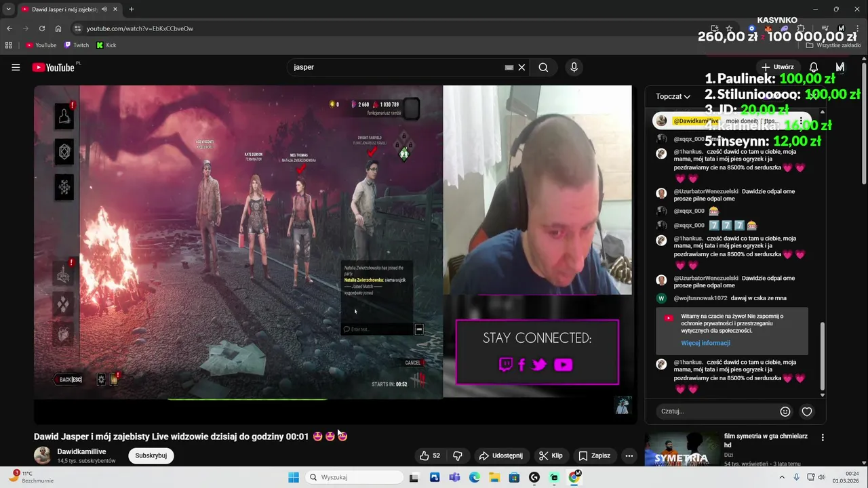The height and width of the screenshot is (488, 868).
Task: Reload the page in Chrome
Action: click(42, 28)
